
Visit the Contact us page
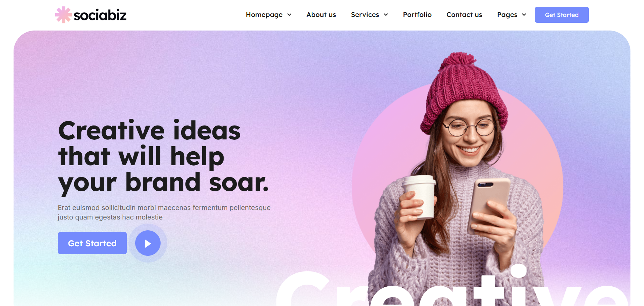(464, 15)
